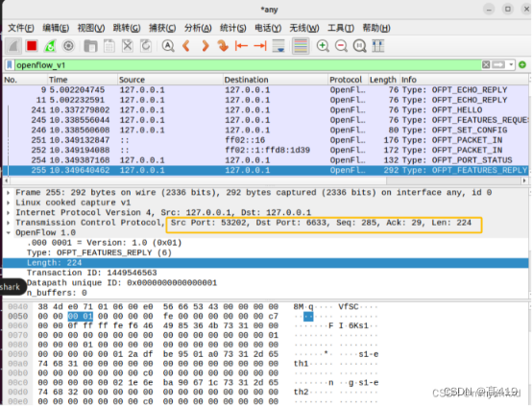Open the 文件(F) menu
This screenshot has width=532, height=406.
[x=21, y=28]
